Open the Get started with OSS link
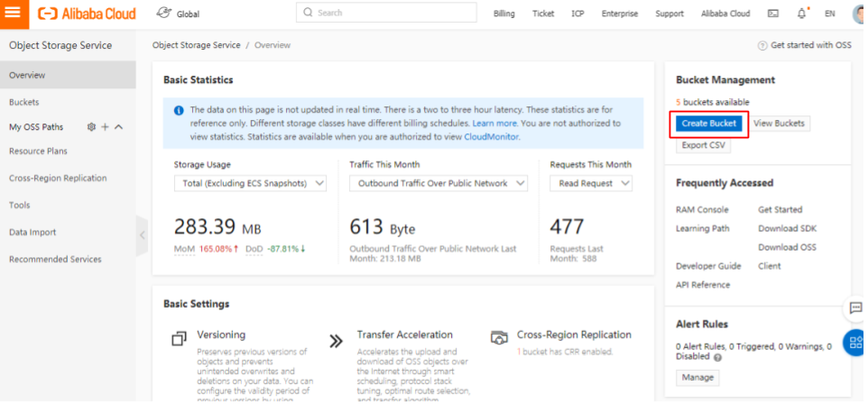 pos(811,45)
